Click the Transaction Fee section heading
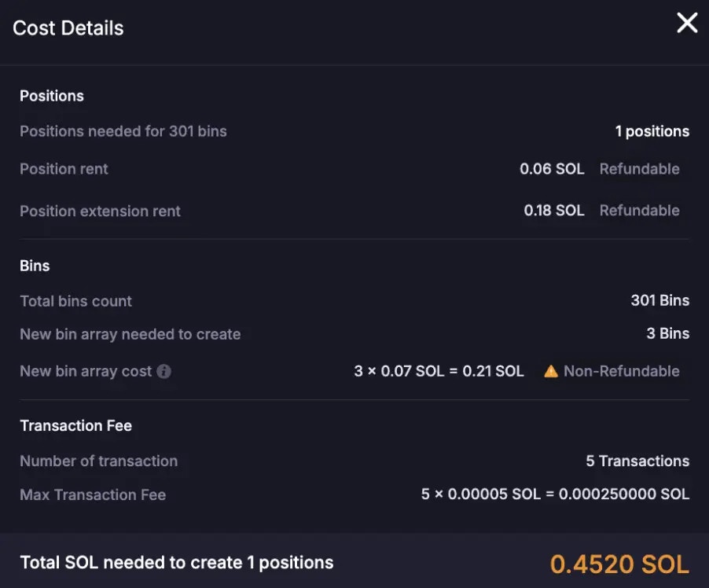 pos(75,425)
